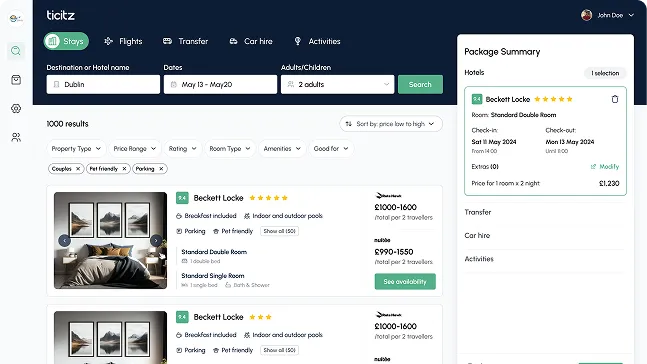Click the green Search button

coord(420,85)
